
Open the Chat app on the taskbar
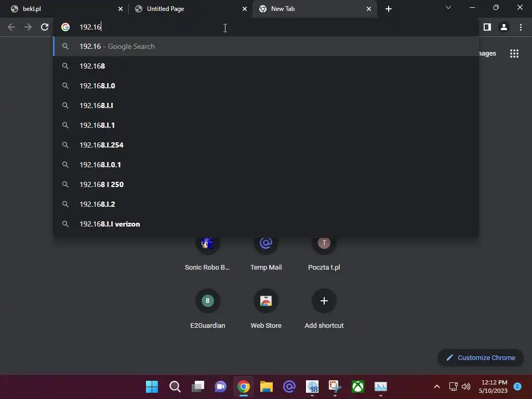[x=220, y=387]
